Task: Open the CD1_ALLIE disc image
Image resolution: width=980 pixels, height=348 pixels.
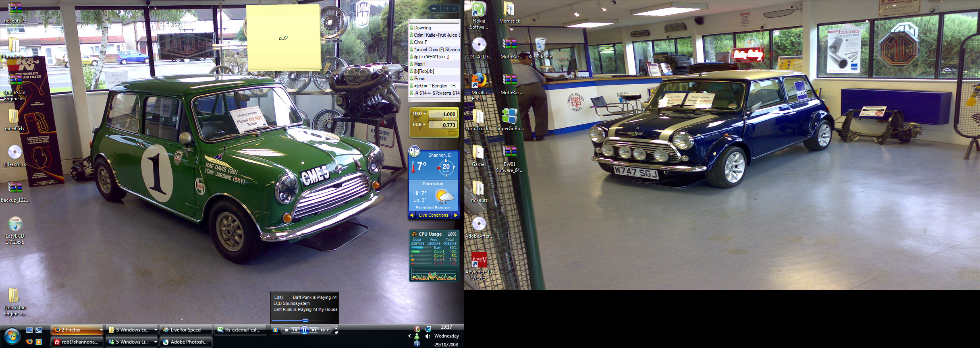Action: (479, 48)
